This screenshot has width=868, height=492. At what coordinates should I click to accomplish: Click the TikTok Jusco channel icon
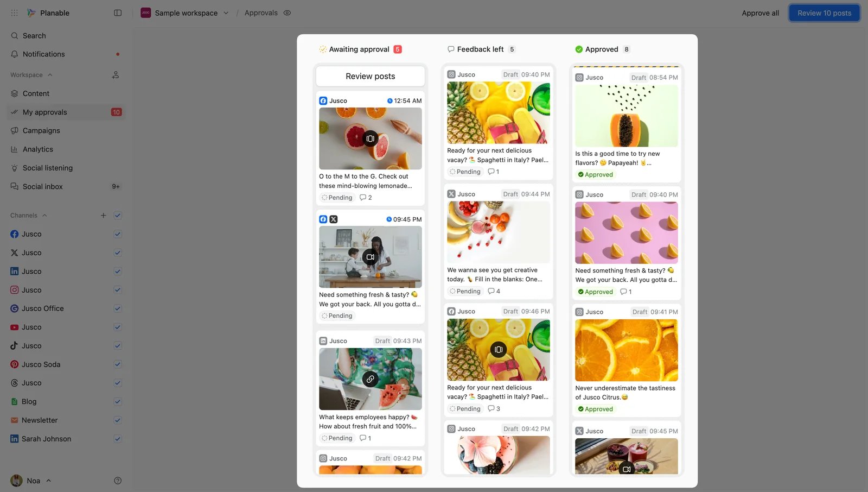pos(15,345)
